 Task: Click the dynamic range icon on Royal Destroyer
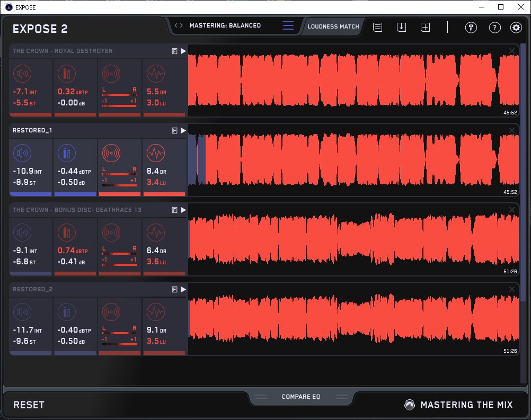pyautogui.click(x=156, y=74)
